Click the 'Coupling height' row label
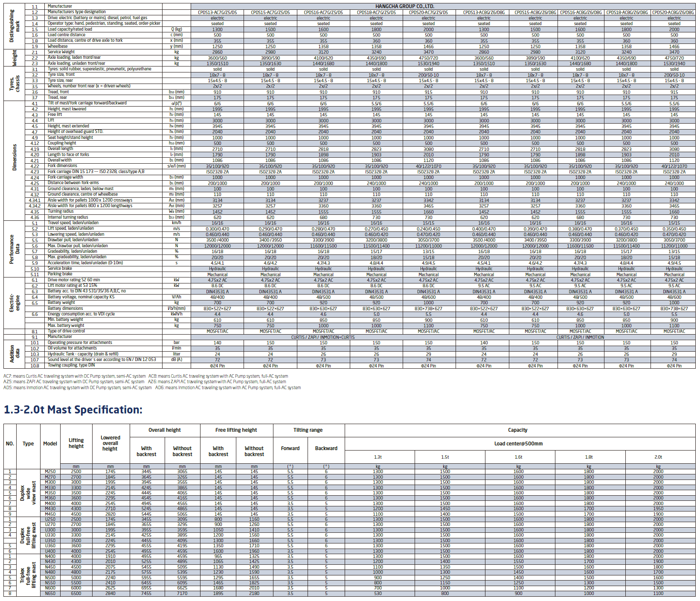 (x=62, y=143)
